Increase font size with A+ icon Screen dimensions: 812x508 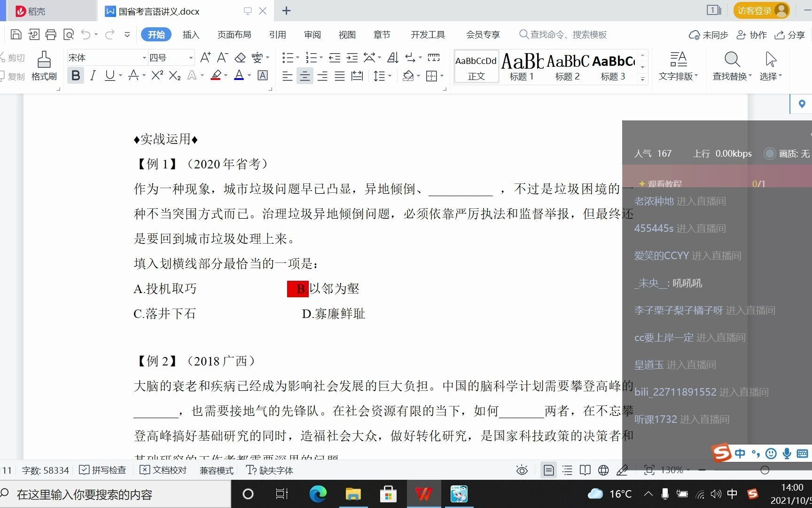point(205,57)
